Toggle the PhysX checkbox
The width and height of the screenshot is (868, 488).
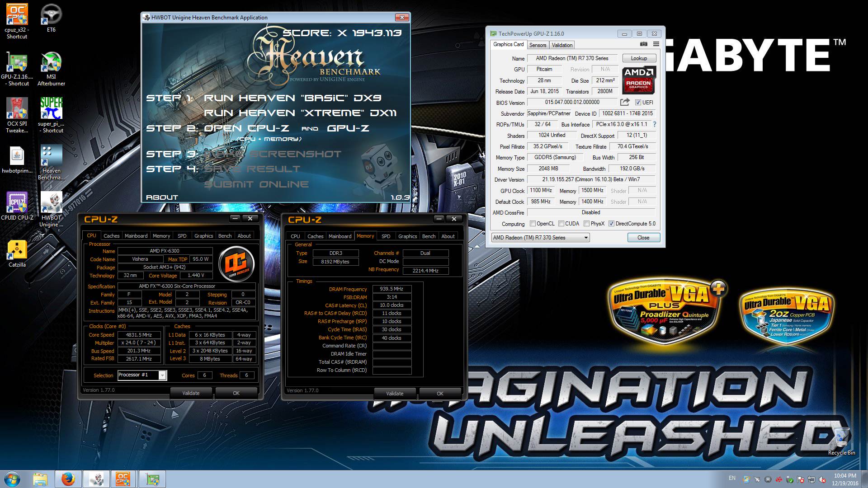click(x=586, y=224)
